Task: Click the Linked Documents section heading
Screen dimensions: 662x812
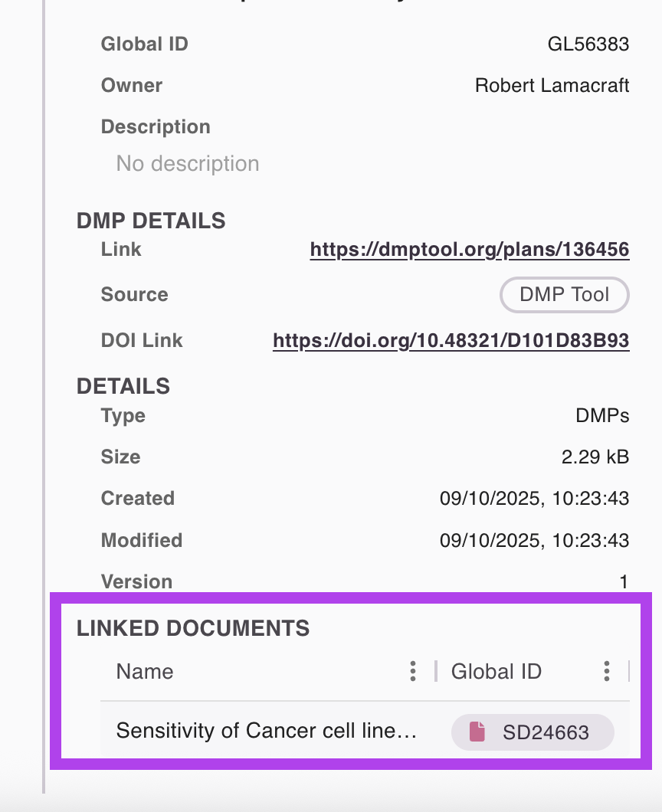Action: (193, 629)
